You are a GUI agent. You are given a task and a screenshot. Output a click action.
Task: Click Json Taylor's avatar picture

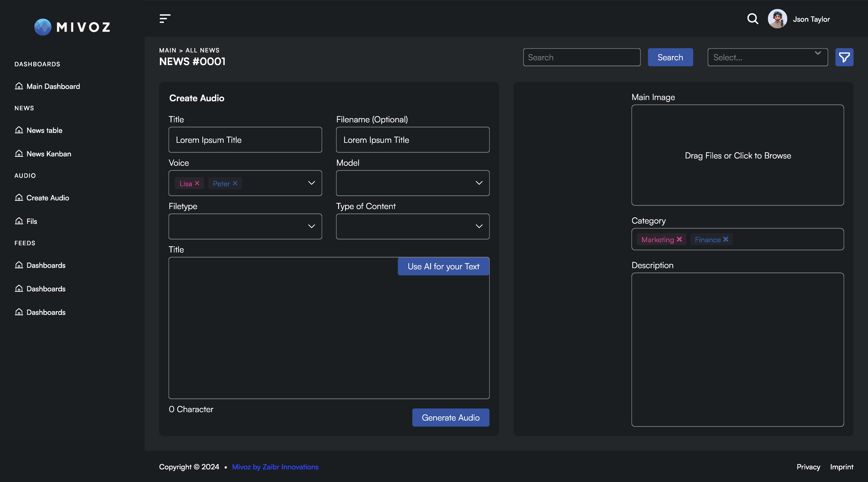777,19
